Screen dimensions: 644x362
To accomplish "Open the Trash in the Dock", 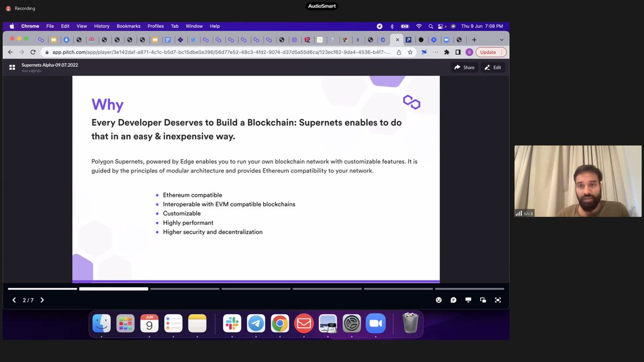I will (x=410, y=323).
